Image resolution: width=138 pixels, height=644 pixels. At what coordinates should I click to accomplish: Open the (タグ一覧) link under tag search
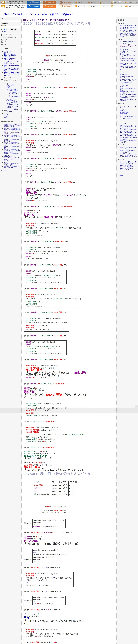coord(4,31)
